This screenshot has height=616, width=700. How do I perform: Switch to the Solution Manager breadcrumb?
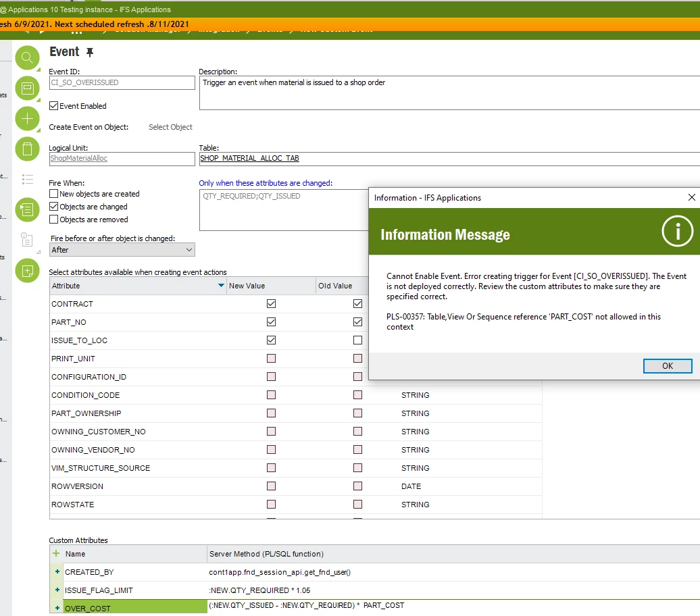145,29
